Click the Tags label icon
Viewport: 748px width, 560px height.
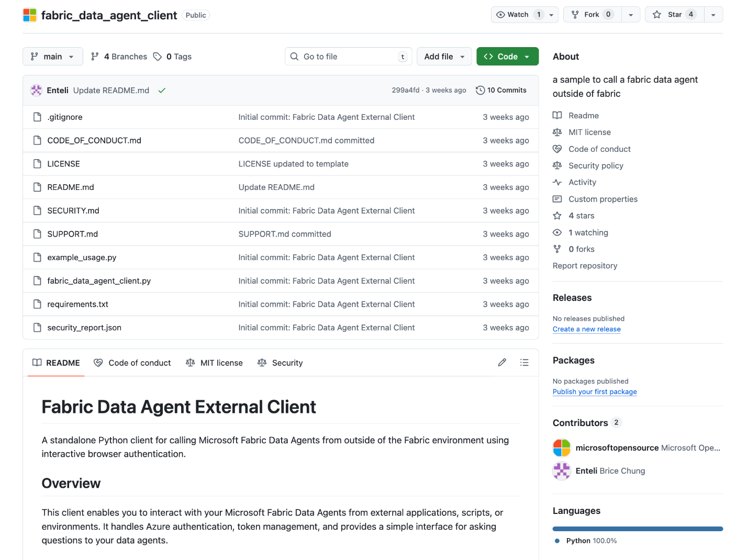(158, 57)
